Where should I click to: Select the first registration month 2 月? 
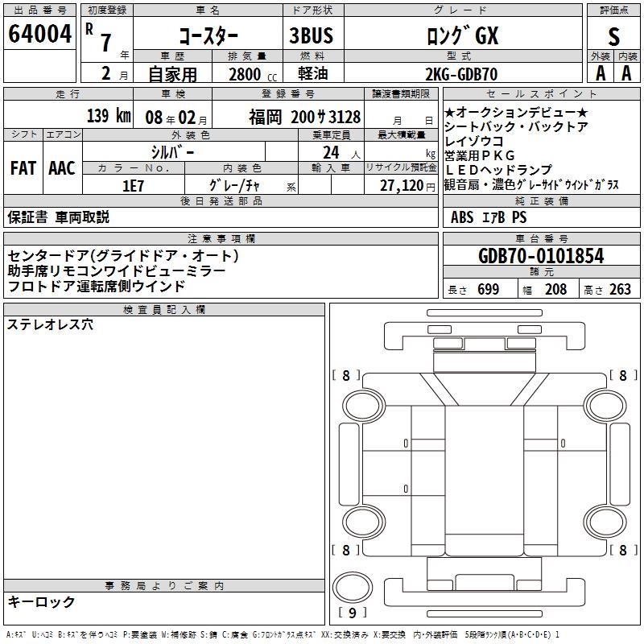coord(115,73)
